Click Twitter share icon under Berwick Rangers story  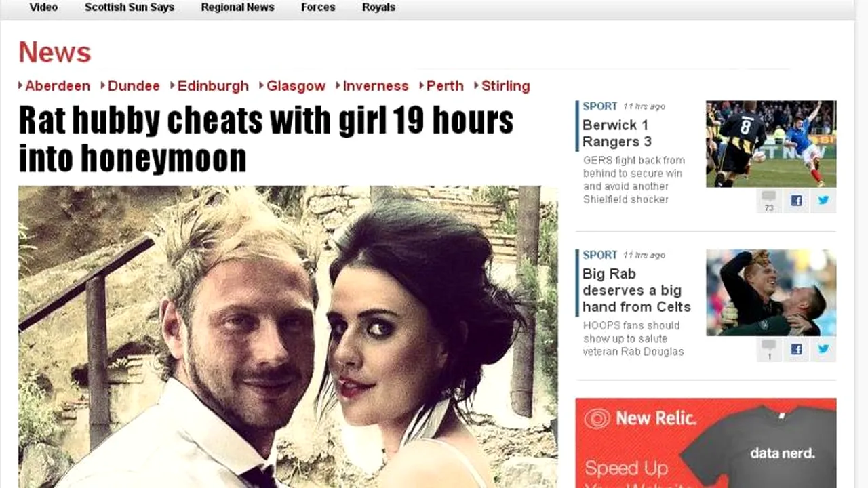tap(823, 201)
